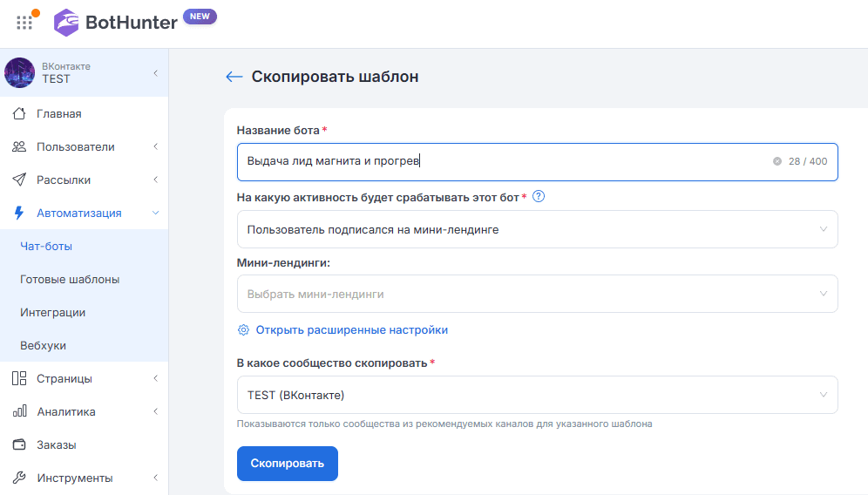Click the BotHunter logo
868x495 pixels.
[115, 23]
